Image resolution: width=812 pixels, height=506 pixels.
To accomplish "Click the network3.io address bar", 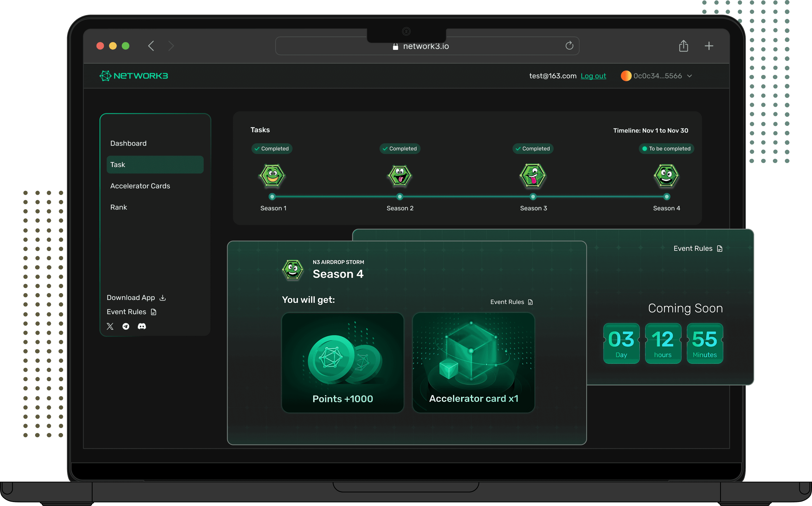I will pos(425,46).
